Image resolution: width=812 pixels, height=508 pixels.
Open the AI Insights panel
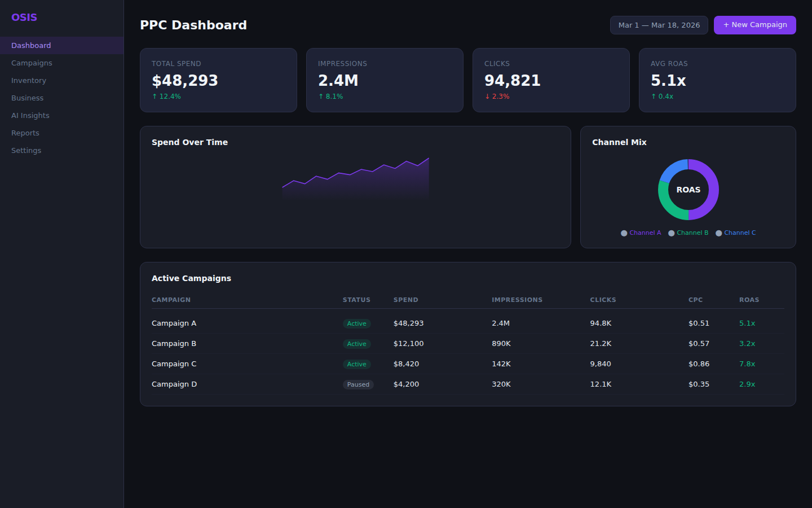point(30,115)
